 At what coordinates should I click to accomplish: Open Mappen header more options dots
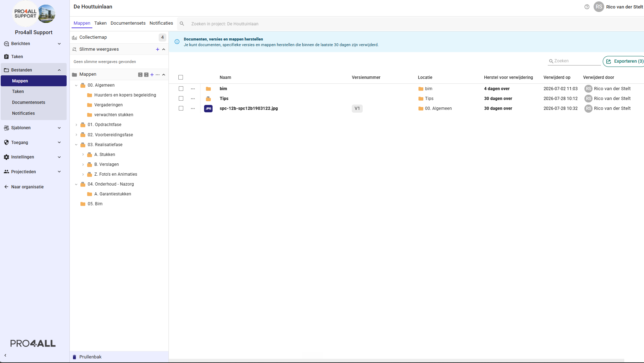[x=158, y=75]
